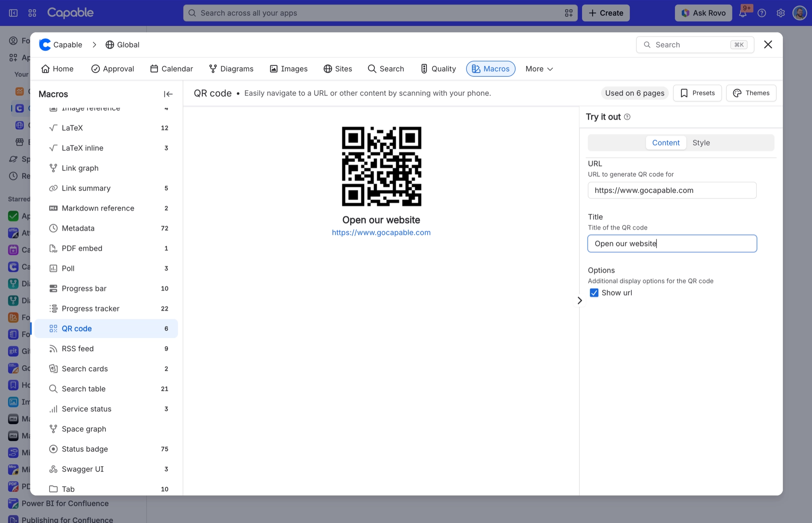Select the RSS feed macro
Image resolution: width=812 pixels, height=523 pixels.
click(106, 349)
